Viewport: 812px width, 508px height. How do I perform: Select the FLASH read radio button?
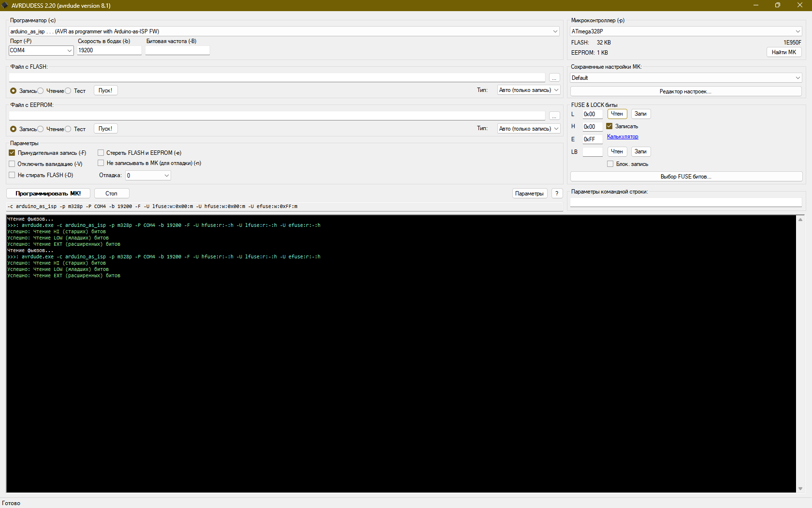point(41,91)
